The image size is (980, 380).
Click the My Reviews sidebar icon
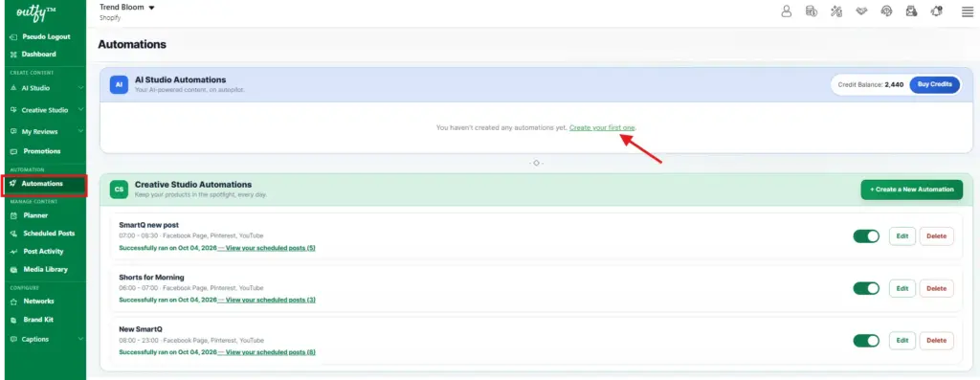(x=13, y=132)
